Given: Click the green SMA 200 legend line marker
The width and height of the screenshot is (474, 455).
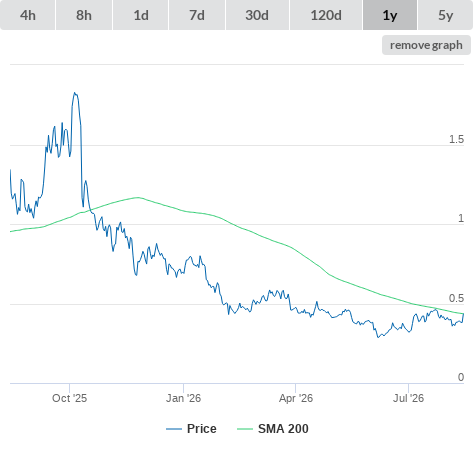Looking at the screenshot, I should point(245,429).
